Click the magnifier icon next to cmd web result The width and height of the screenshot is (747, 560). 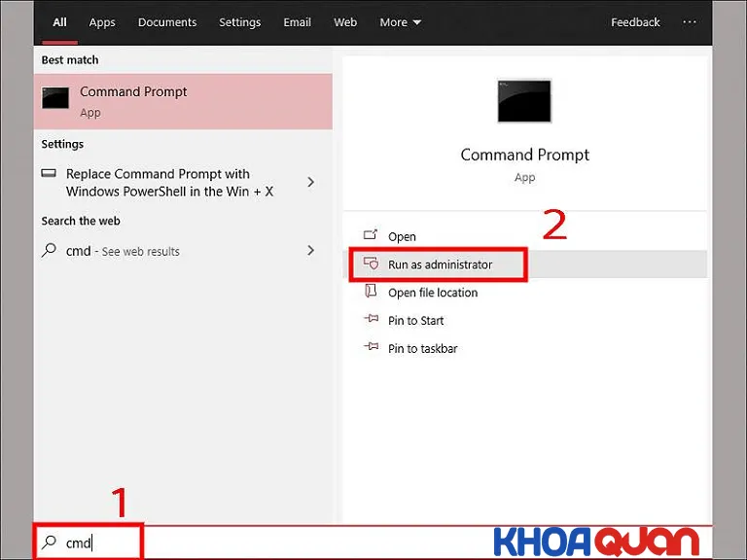(x=49, y=250)
